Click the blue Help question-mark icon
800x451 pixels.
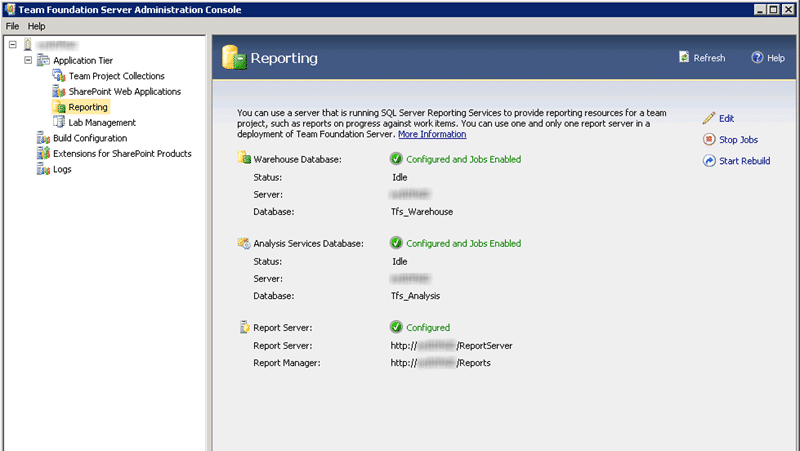click(757, 57)
